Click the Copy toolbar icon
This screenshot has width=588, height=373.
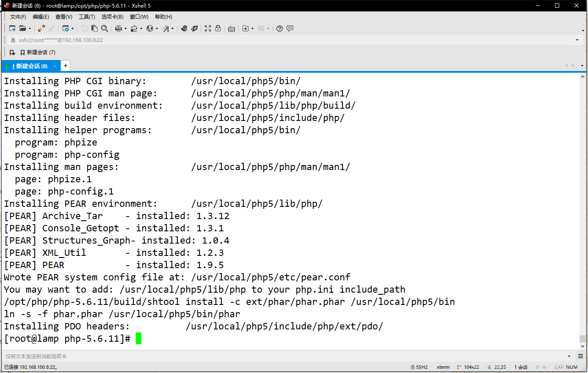84,28
